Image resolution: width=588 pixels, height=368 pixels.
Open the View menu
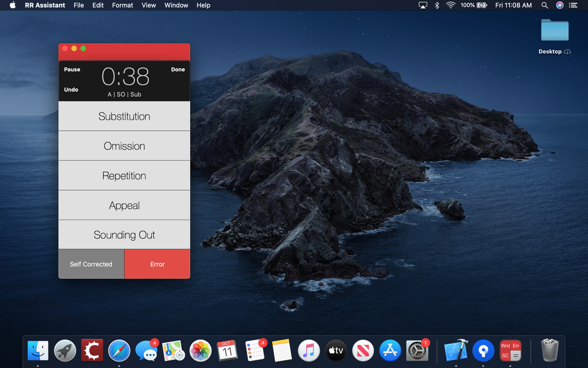click(149, 5)
